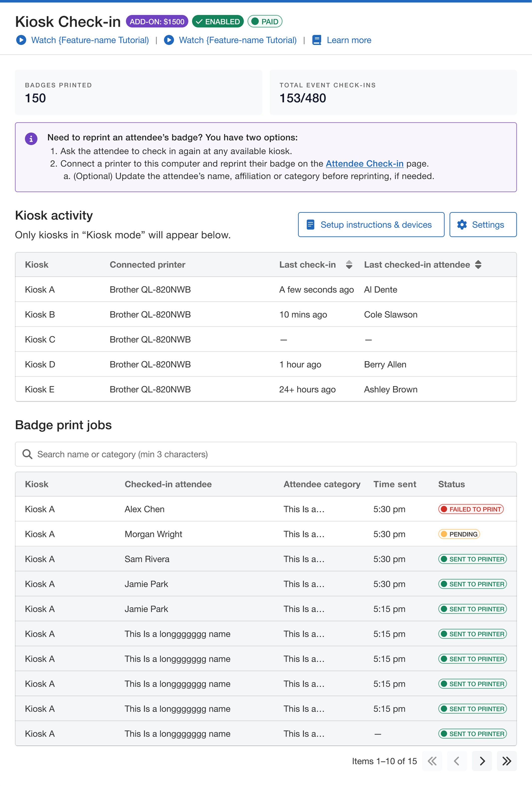Click the first tutorial play icon
Screen dimensions: 532x786
(x=21, y=40)
